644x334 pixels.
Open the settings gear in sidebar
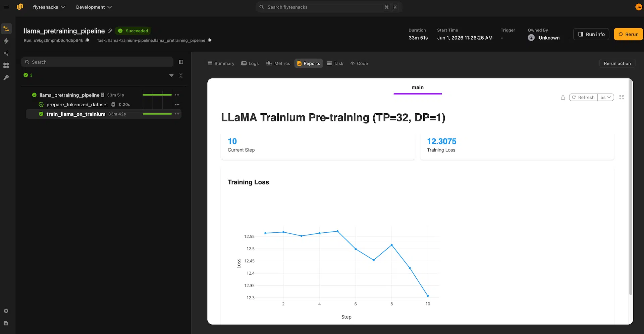coord(6,311)
